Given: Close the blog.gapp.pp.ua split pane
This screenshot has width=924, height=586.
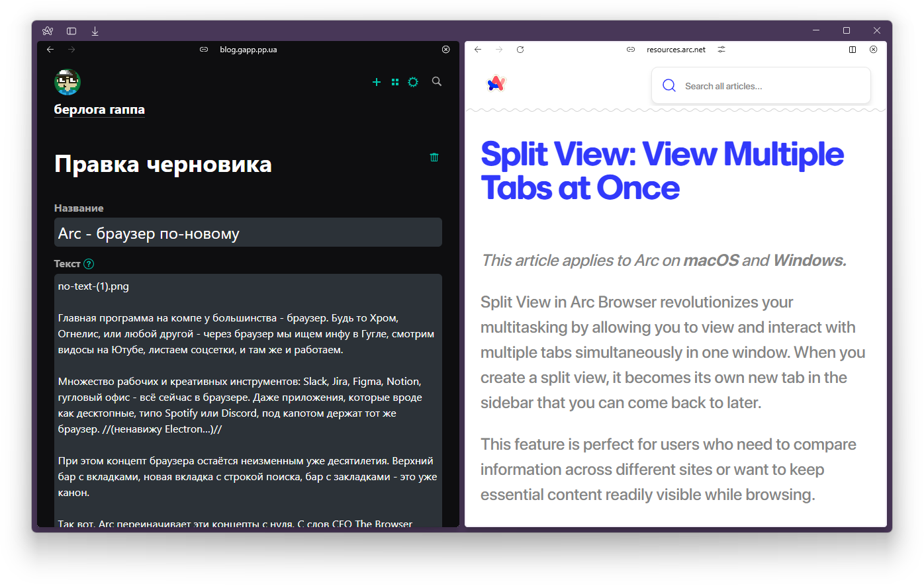Looking at the screenshot, I should tap(445, 50).
